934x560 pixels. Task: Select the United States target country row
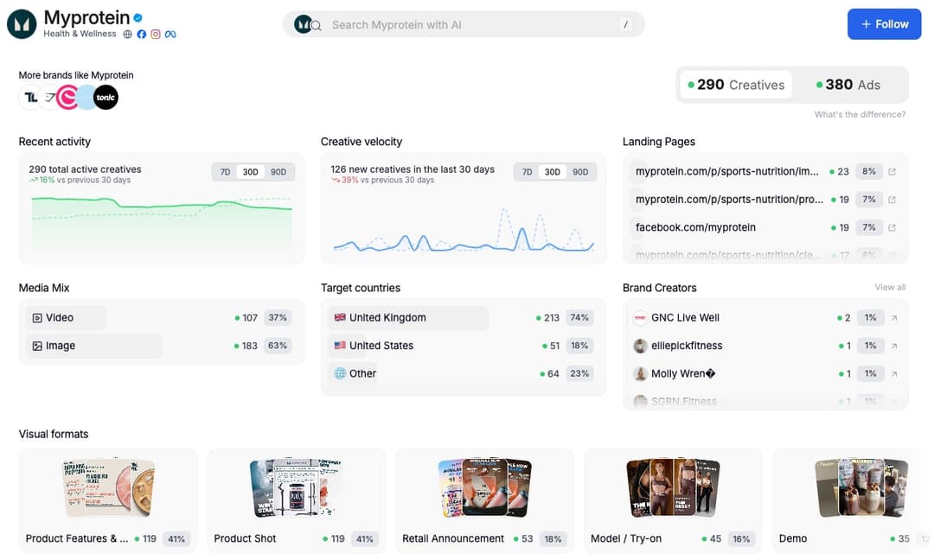click(x=464, y=346)
